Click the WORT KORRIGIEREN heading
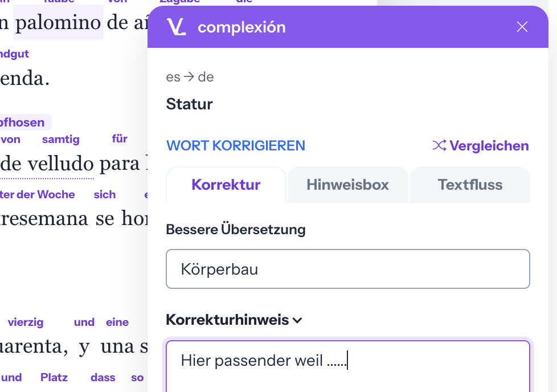 pyautogui.click(x=236, y=146)
